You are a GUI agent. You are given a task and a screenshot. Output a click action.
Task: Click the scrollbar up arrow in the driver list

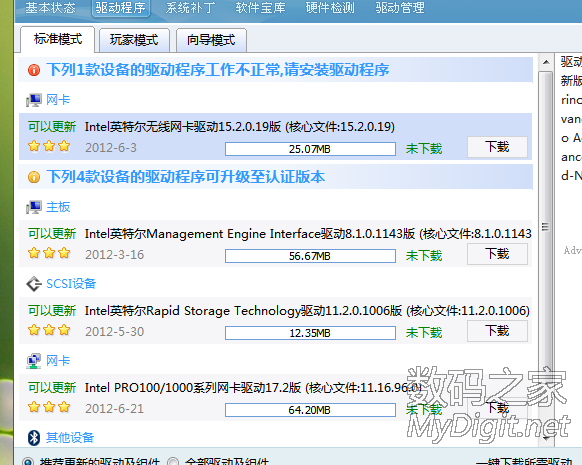(x=546, y=62)
